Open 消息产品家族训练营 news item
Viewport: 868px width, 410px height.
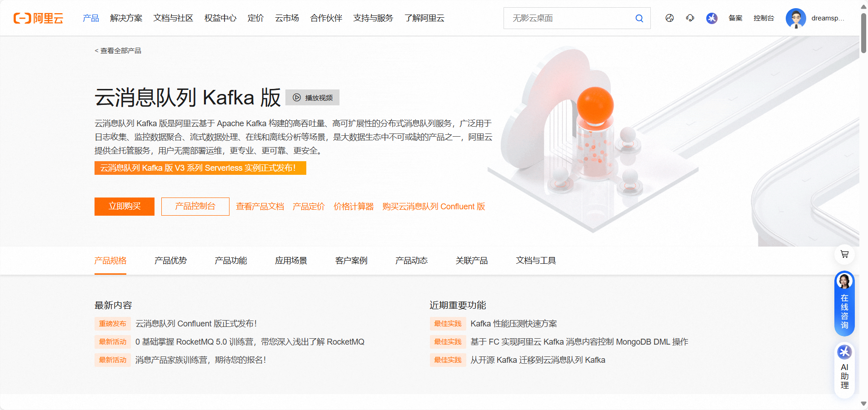[201, 360]
